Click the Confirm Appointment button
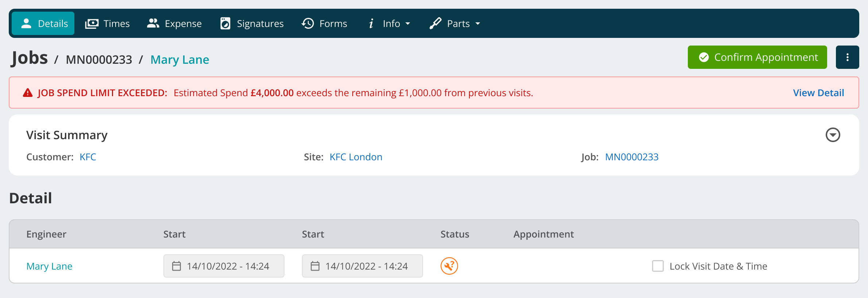 (x=757, y=57)
